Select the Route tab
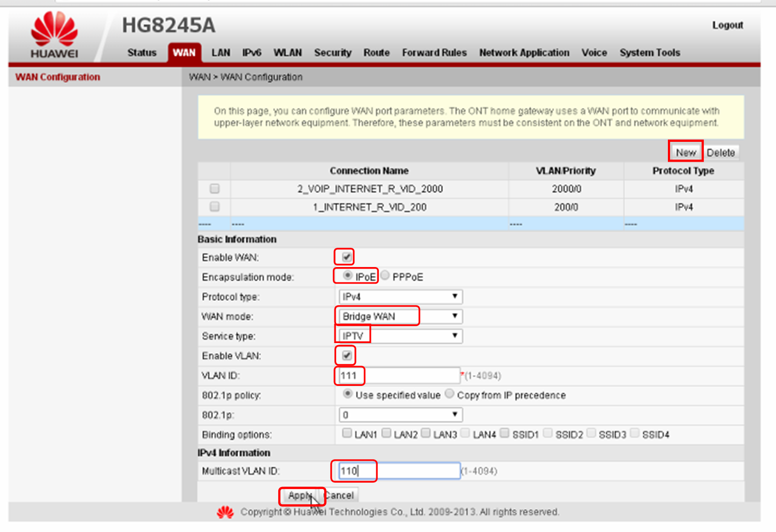The height and width of the screenshot is (532, 776). [376, 52]
